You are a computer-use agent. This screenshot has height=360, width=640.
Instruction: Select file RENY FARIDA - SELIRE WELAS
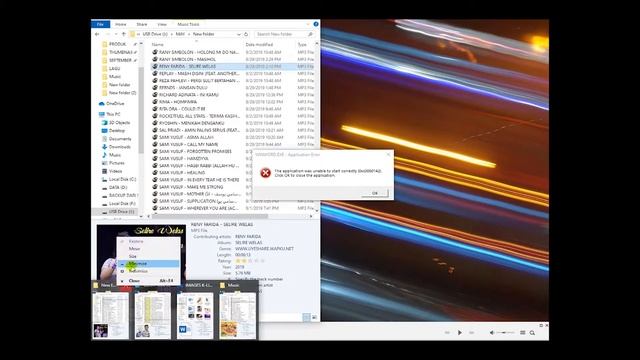click(187, 66)
